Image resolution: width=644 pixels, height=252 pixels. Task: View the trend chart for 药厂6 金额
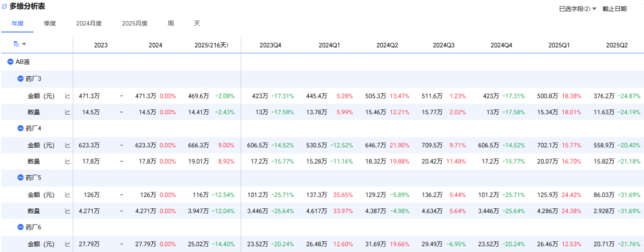pyautogui.click(x=68, y=245)
